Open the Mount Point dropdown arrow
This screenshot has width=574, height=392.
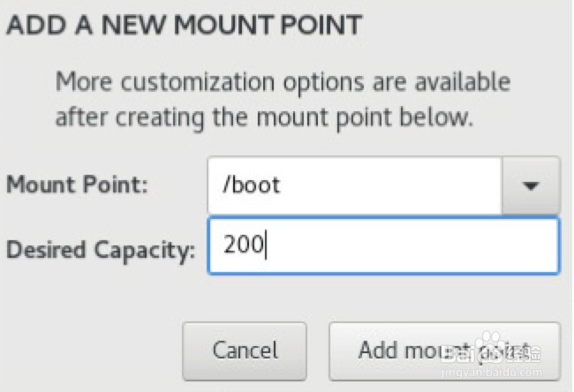click(x=531, y=185)
